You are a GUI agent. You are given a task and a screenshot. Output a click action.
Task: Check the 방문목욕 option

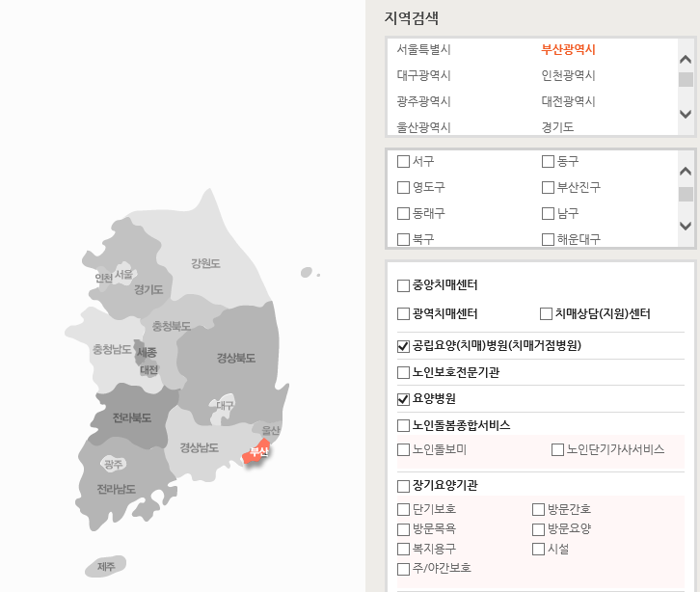(403, 529)
